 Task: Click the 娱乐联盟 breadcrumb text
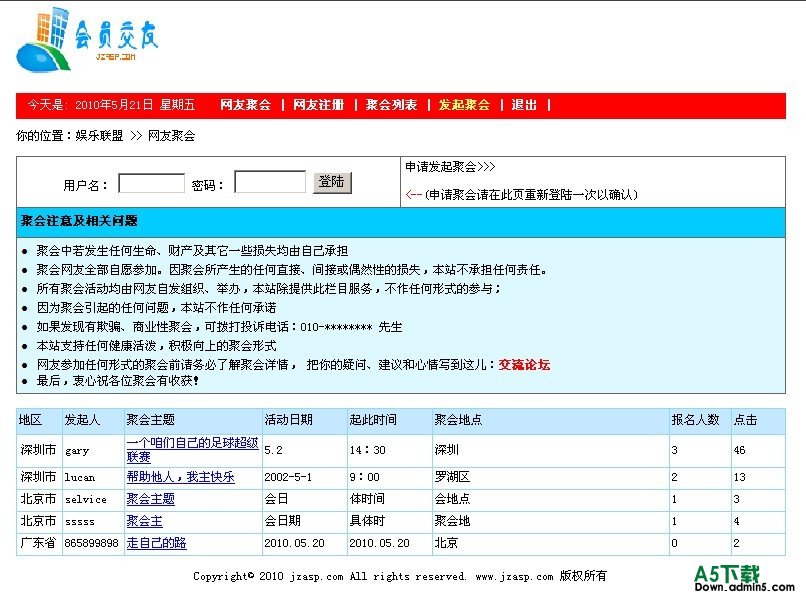click(x=100, y=136)
